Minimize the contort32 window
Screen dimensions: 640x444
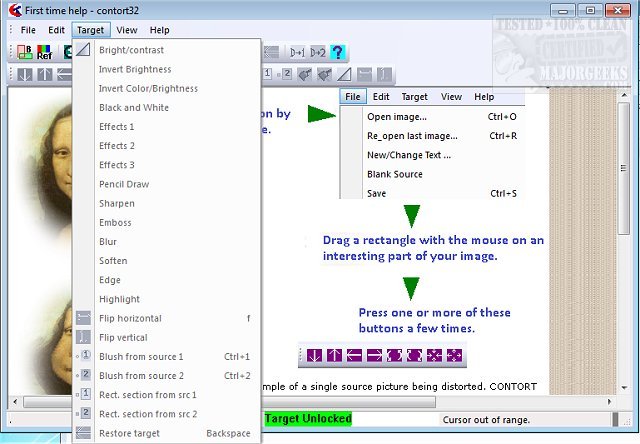pyautogui.click(x=563, y=11)
